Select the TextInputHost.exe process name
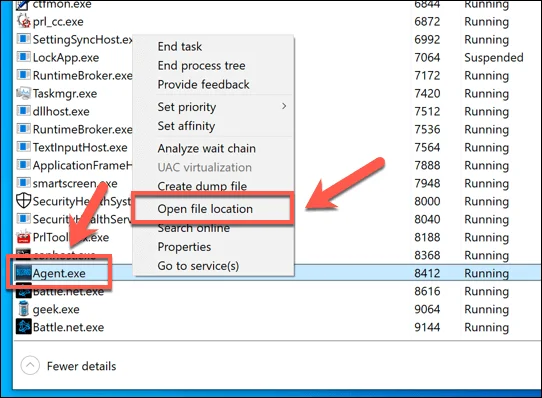The height and width of the screenshot is (398, 542). [x=80, y=148]
